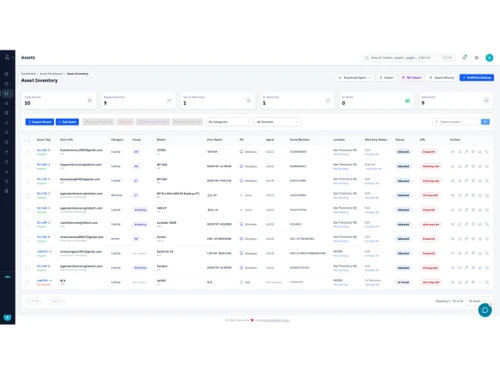Click the QR Import button
Screen dimensions: 500x375
tap(412, 78)
